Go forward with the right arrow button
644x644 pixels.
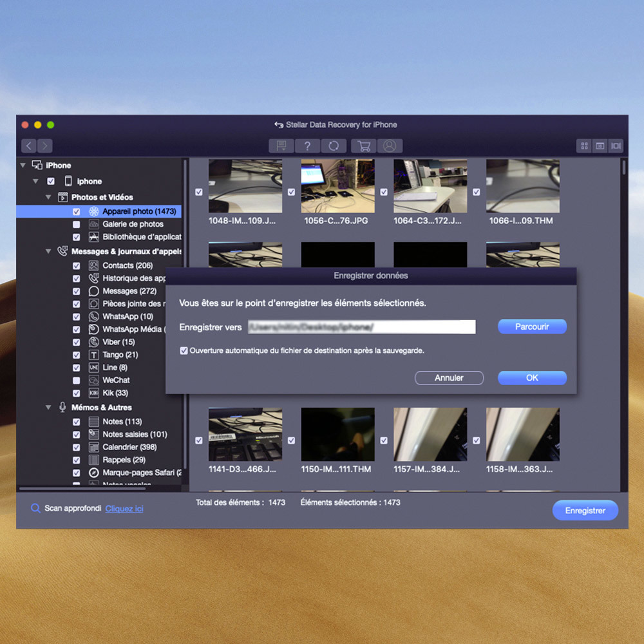point(45,146)
